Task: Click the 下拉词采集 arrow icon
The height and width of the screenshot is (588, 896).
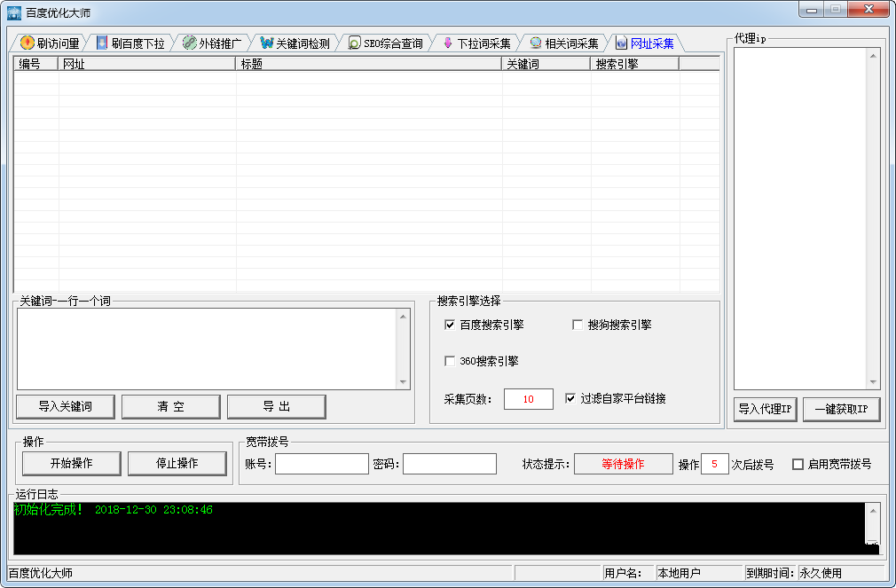Action: coord(448,43)
